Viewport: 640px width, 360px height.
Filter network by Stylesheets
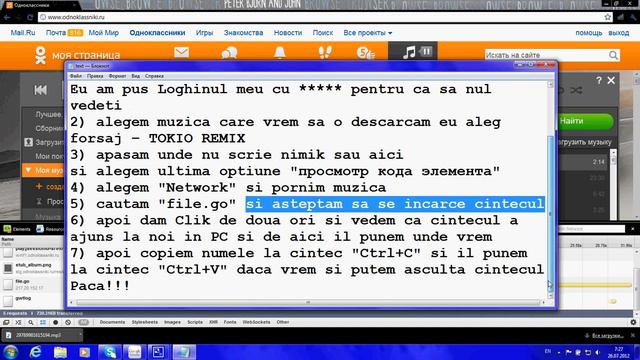point(144,322)
